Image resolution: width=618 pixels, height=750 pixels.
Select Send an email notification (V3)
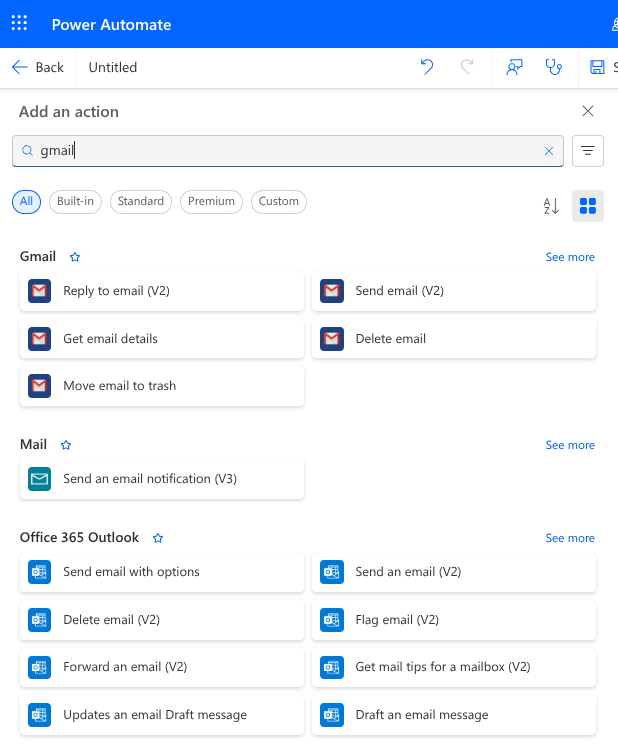[x=162, y=479]
